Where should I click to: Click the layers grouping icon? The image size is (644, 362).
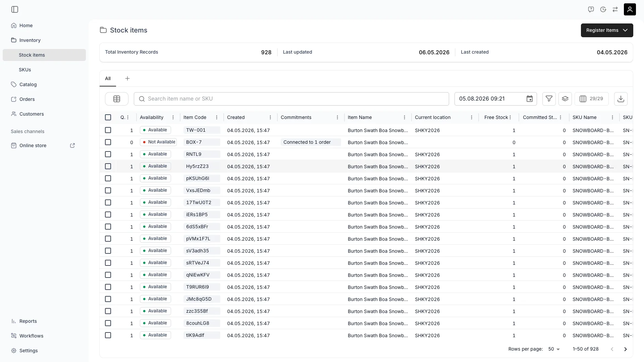coord(565,99)
